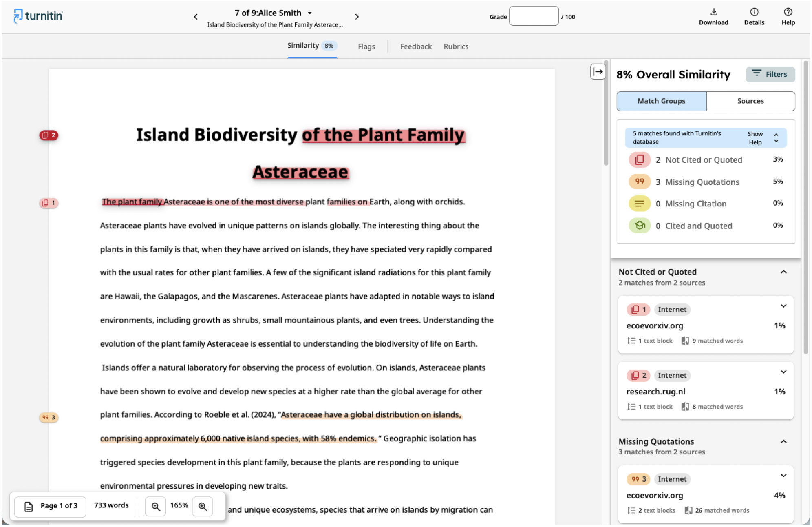This screenshot has width=812, height=527.
Task: Go to the next student submission
Action: tap(357, 17)
